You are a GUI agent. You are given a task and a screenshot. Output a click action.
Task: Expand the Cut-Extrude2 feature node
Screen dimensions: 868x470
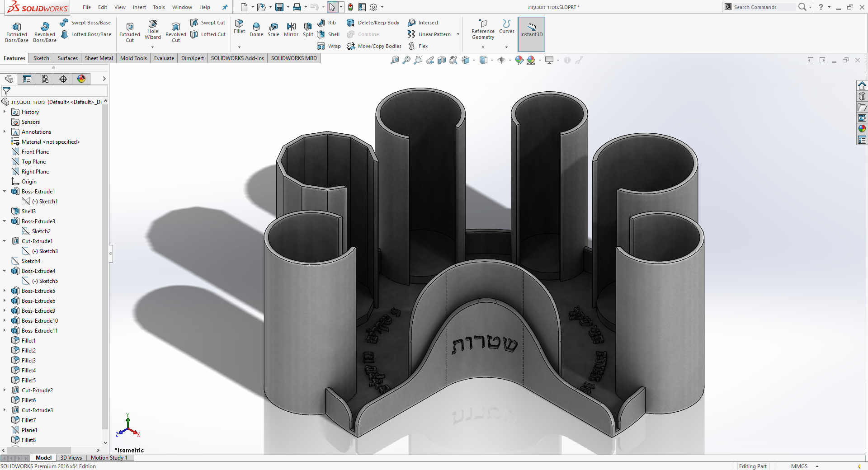pos(5,390)
